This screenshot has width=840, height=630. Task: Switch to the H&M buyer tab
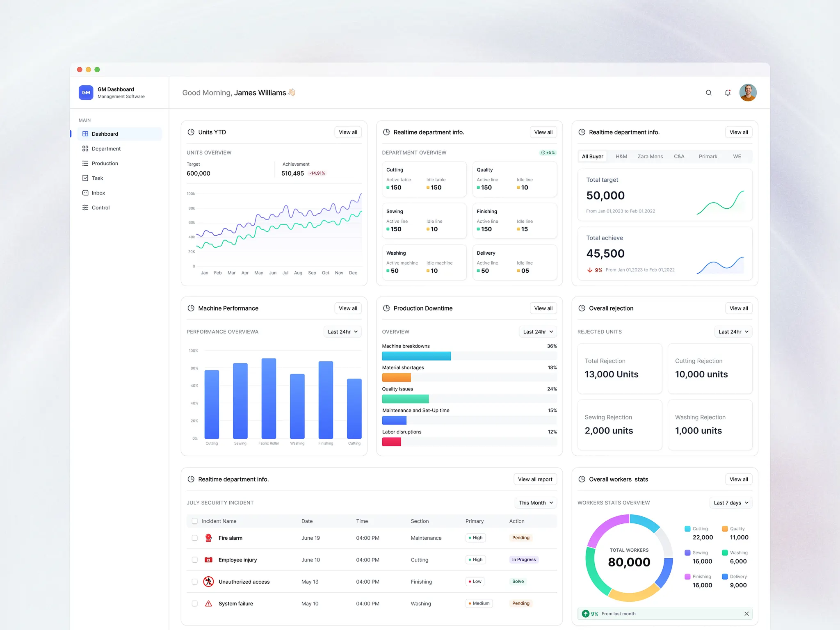pyautogui.click(x=621, y=156)
